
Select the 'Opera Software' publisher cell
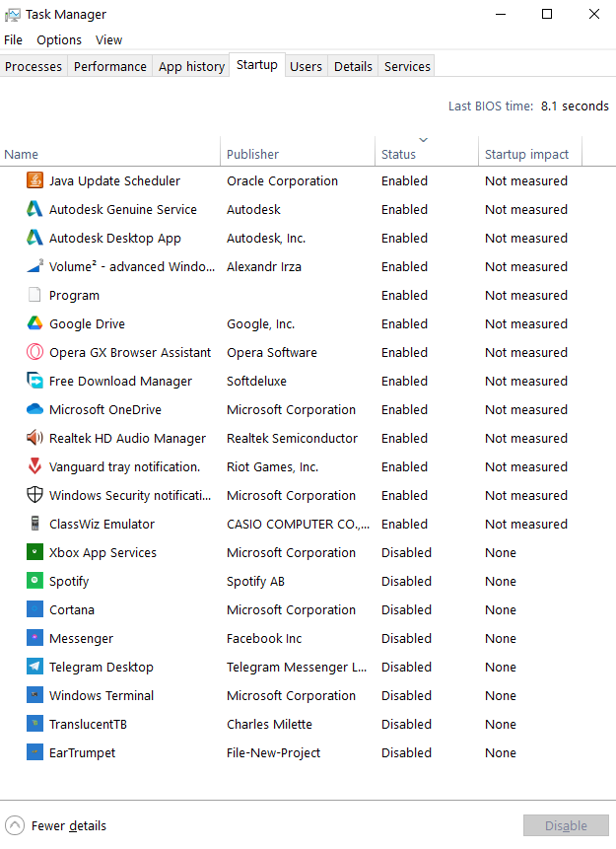(272, 352)
